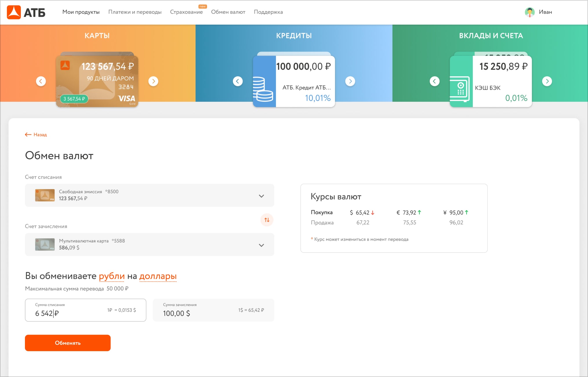Click the next arrow in the deposits carousel
The height and width of the screenshot is (377, 588).
(547, 81)
